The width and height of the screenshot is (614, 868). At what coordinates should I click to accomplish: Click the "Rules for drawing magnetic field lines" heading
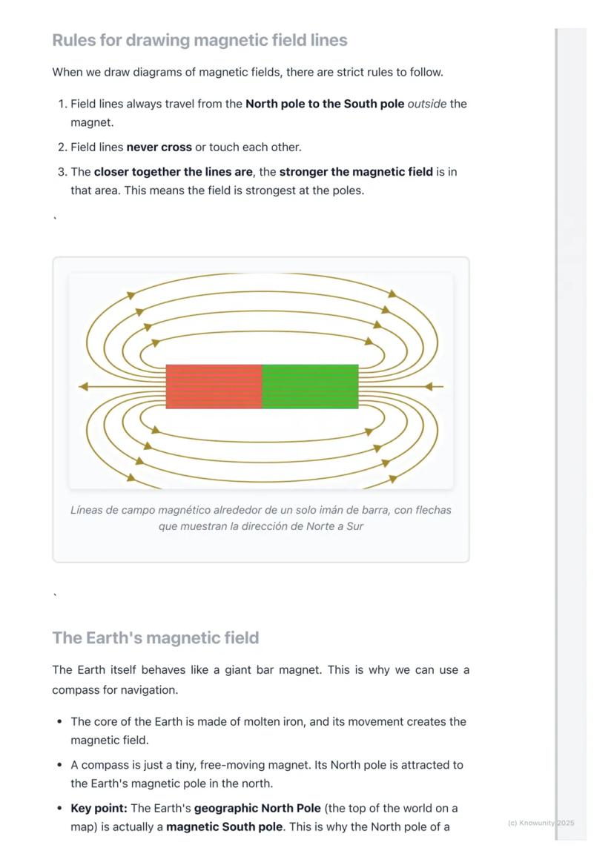pos(199,40)
